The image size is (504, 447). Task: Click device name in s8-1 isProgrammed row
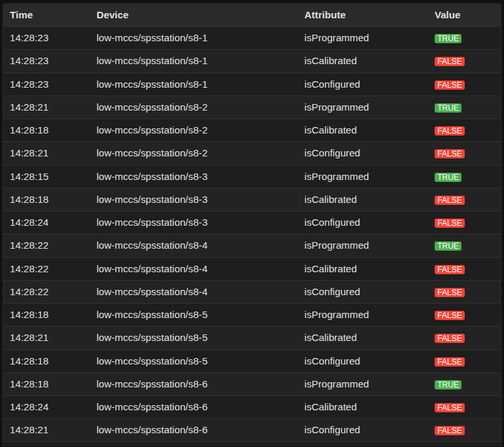pos(152,38)
